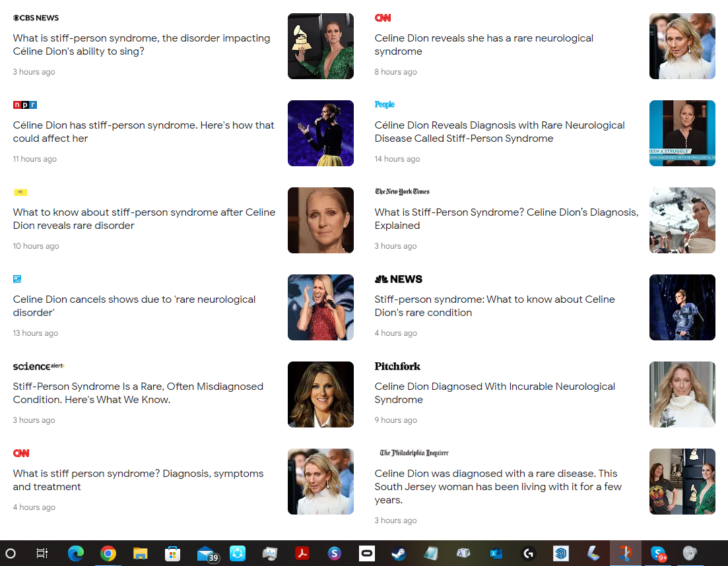Viewport: 728px width, 566px height.
Task: Open 'Celine Dion reveals she has a rare neurological syndrome'
Action: click(484, 45)
